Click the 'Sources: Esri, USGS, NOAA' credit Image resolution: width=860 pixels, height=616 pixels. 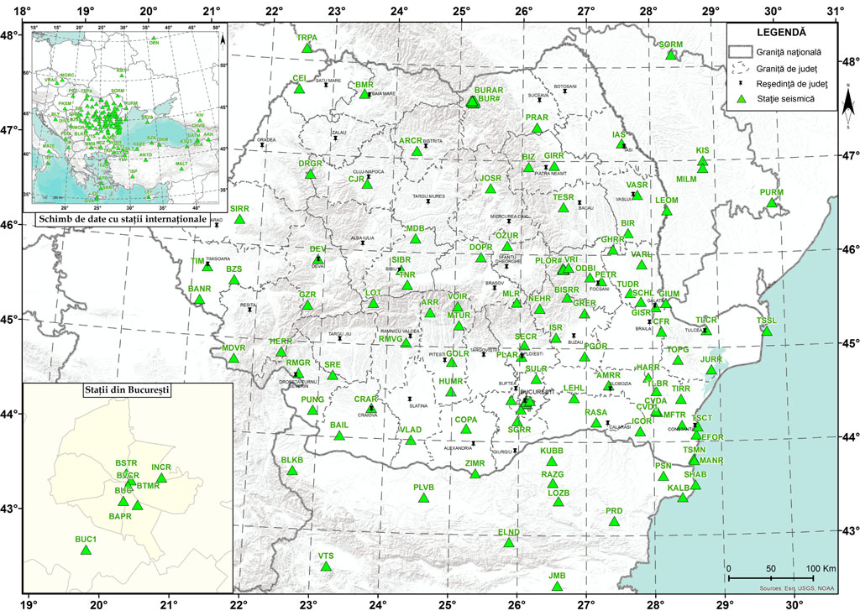(x=797, y=588)
